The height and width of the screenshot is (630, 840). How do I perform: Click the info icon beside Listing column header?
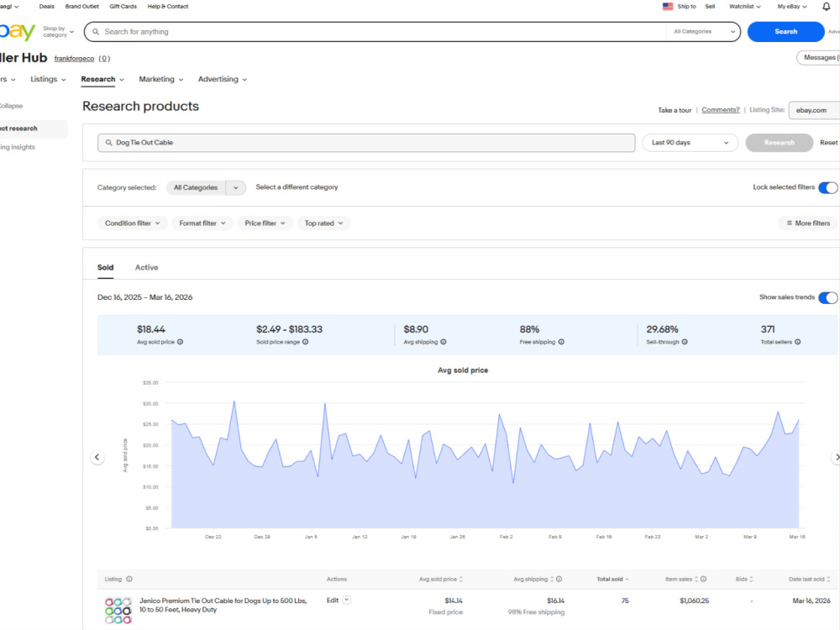129,579
